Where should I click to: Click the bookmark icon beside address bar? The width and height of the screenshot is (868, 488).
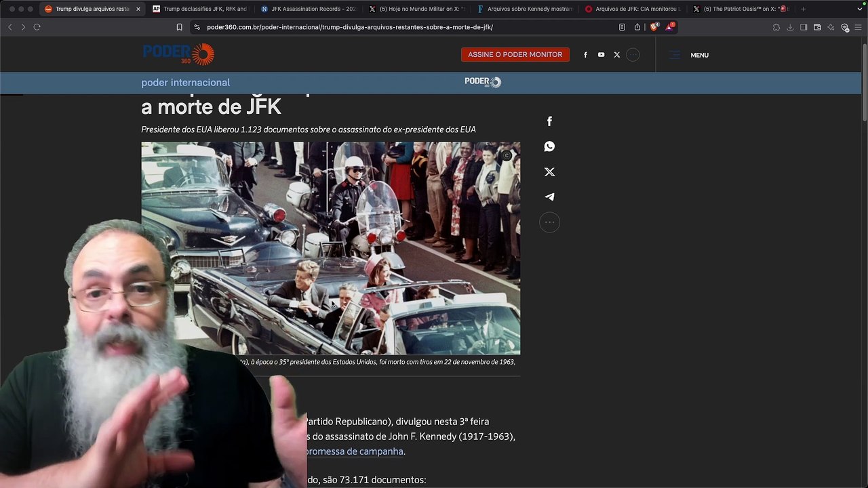click(179, 27)
